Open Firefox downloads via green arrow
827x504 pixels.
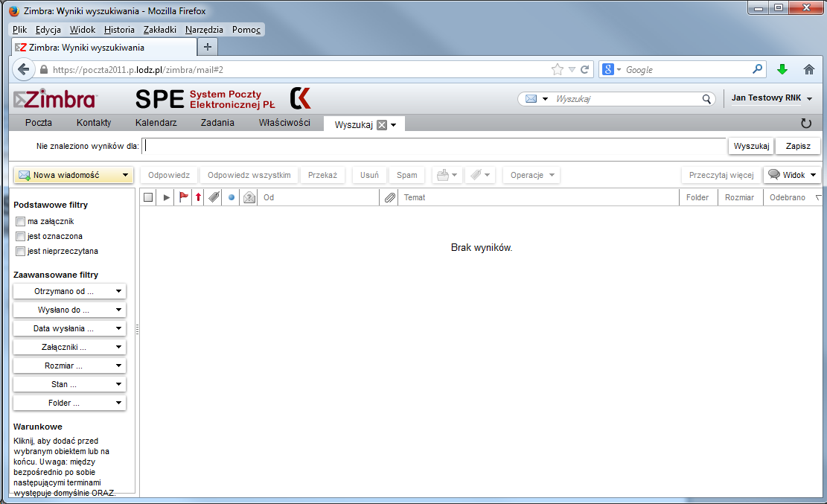click(782, 69)
